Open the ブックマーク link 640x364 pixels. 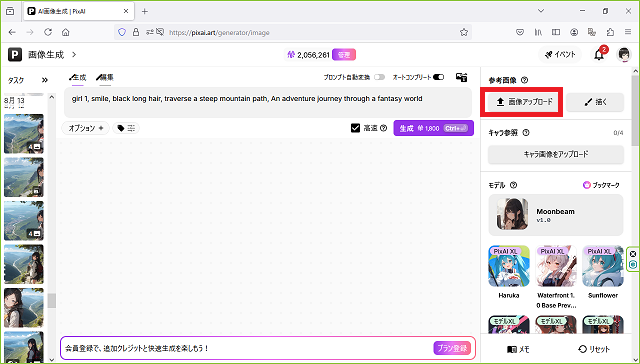(x=601, y=185)
